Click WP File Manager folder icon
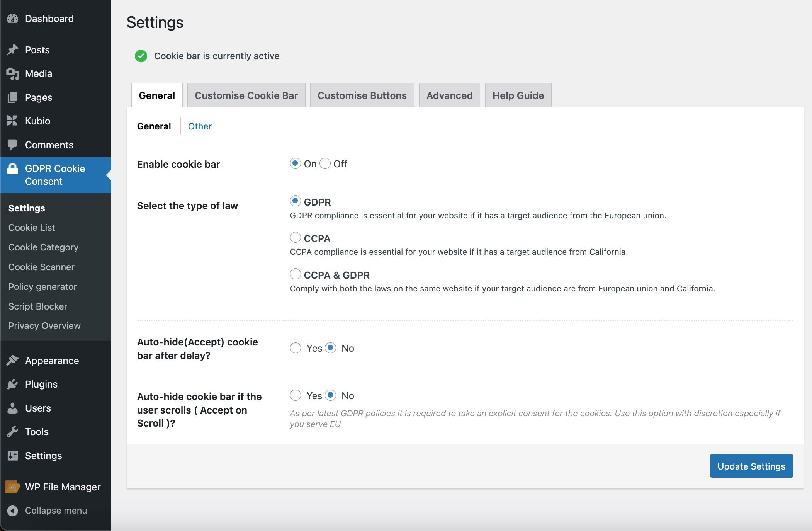The width and height of the screenshot is (812, 531). pyautogui.click(x=12, y=487)
